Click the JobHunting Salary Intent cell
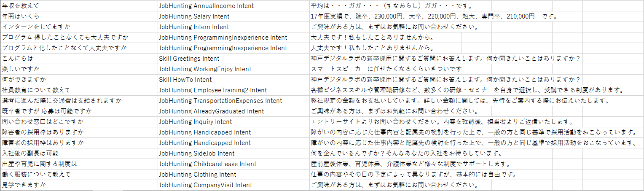The height and width of the screenshot is (191, 644). [233, 16]
